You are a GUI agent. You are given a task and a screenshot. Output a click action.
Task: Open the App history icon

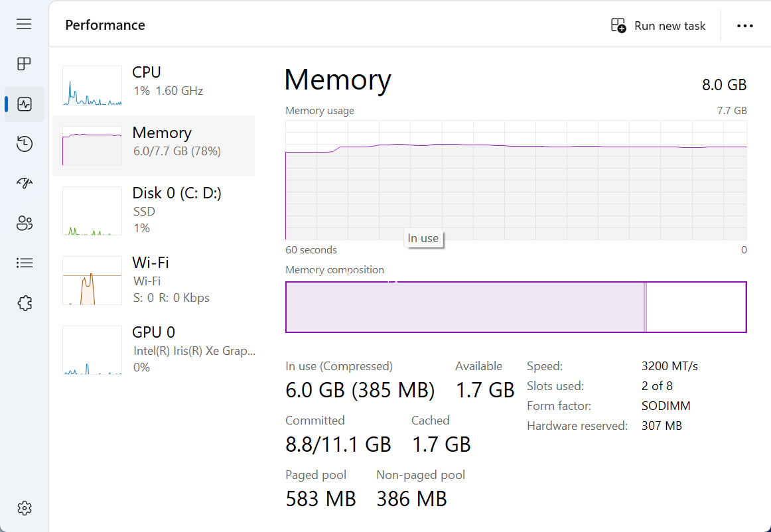coord(25,144)
